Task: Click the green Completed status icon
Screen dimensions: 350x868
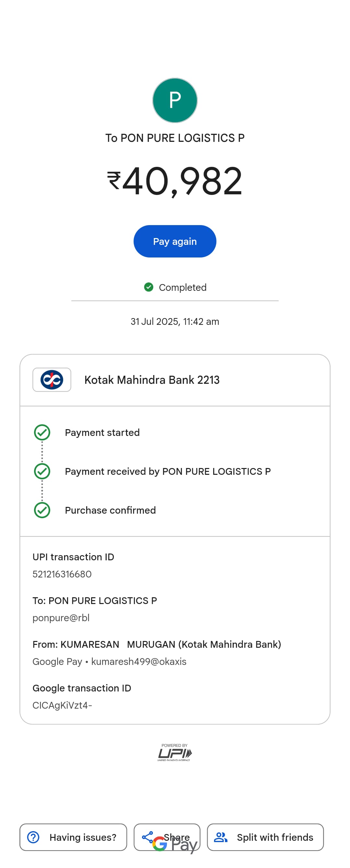Action: pos(148,287)
